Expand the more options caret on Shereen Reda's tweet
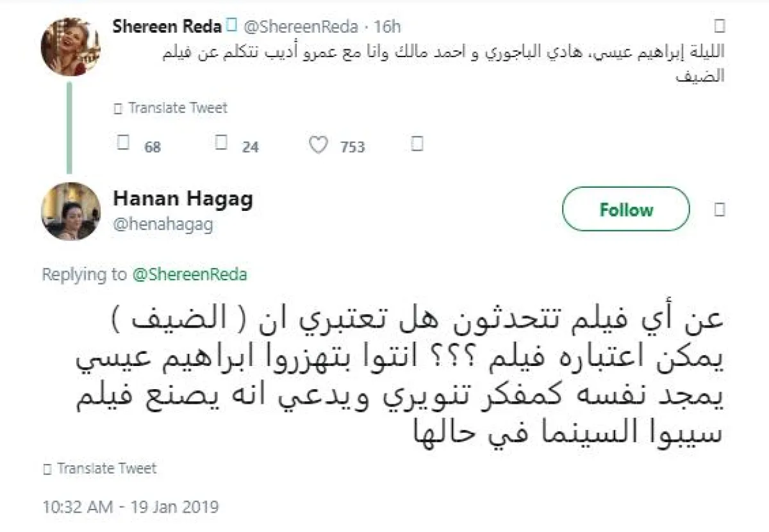This screenshot has width=769, height=532. pyautogui.click(x=720, y=27)
